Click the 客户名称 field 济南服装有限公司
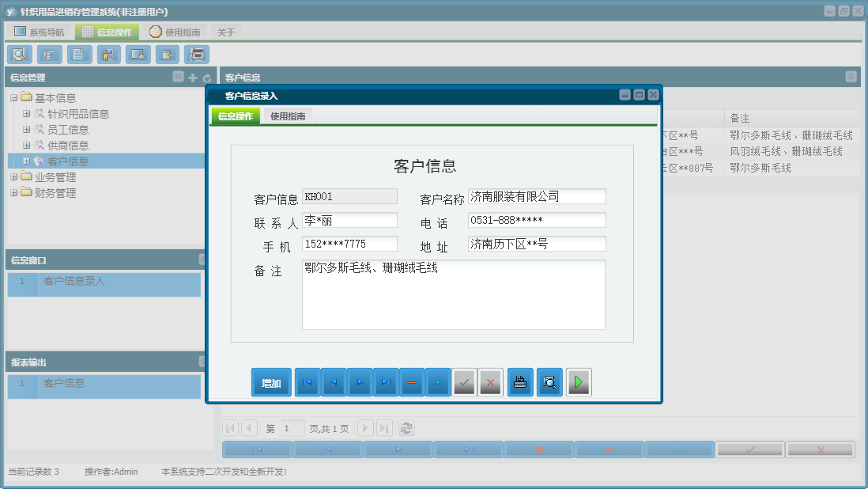868x489 pixels. tap(537, 196)
